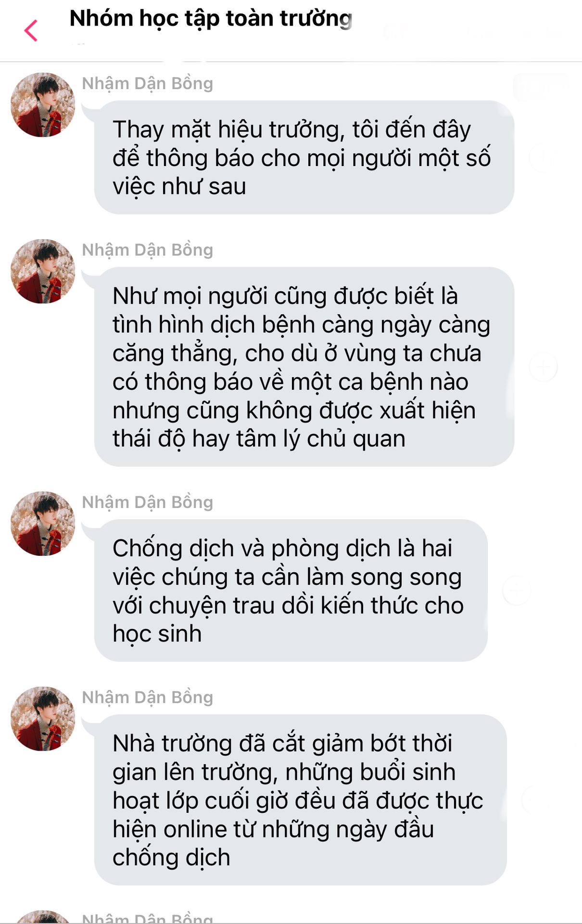The image size is (582, 924).
Task: Tap the pink back arrow
Action: click(31, 31)
